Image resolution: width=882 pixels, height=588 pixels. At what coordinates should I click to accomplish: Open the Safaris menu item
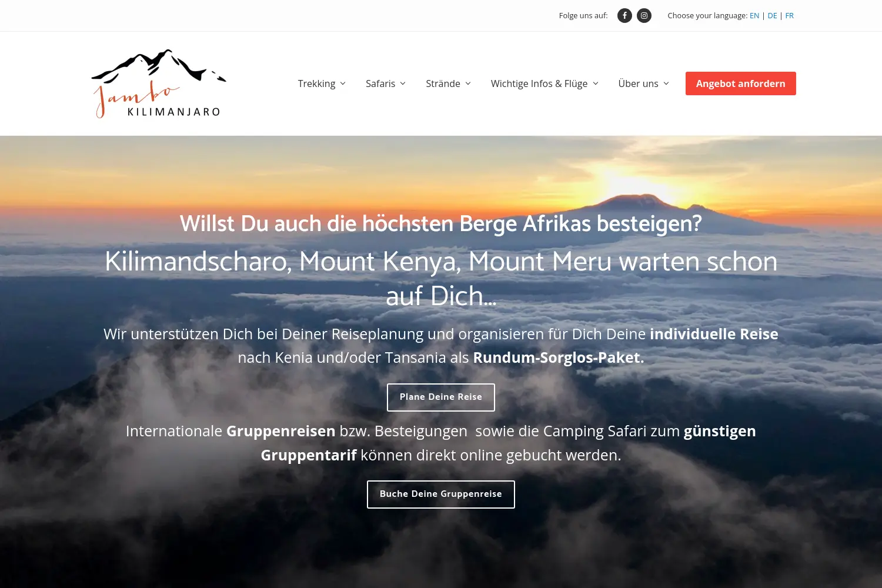[x=380, y=83]
